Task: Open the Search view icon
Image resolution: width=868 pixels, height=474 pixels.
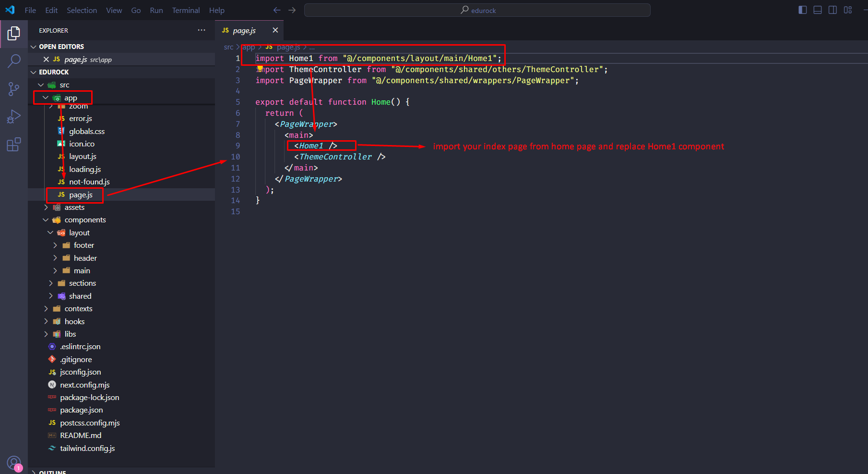Action: pyautogui.click(x=14, y=61)
